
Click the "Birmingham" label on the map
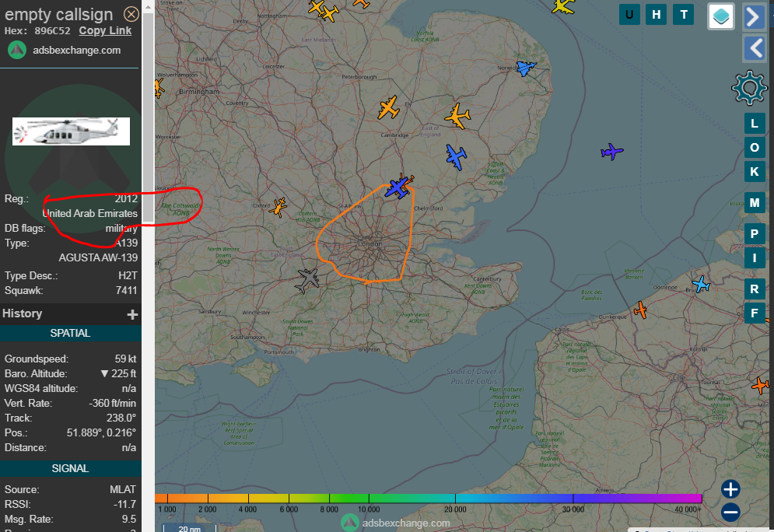[x=199, y=92]
